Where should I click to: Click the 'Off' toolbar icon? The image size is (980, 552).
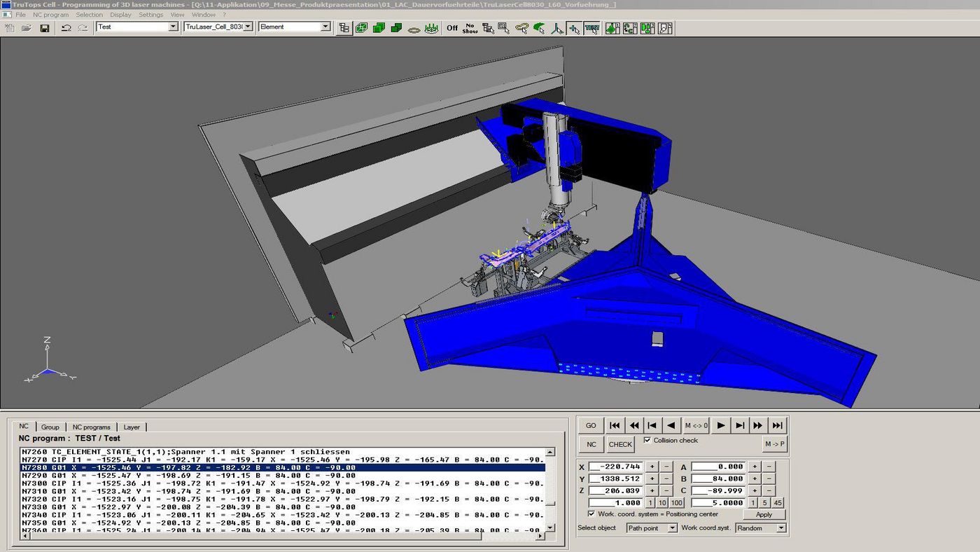coord(452,28)
